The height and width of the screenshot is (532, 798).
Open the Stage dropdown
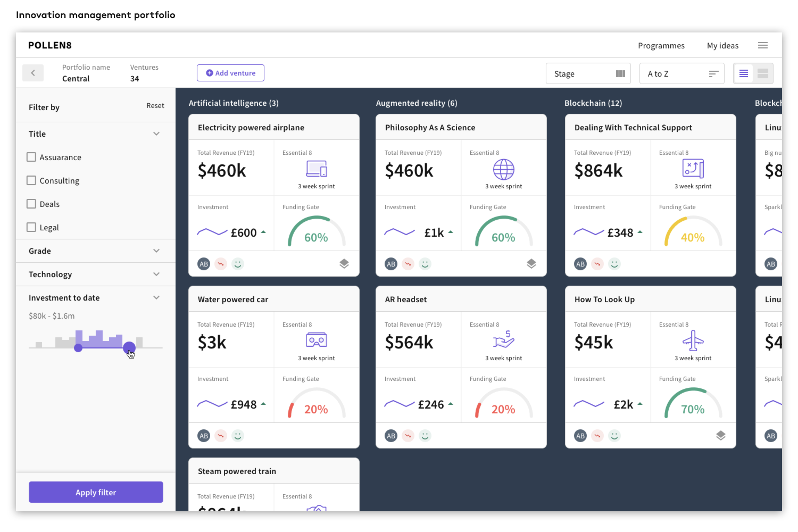[x=588, y=73]
